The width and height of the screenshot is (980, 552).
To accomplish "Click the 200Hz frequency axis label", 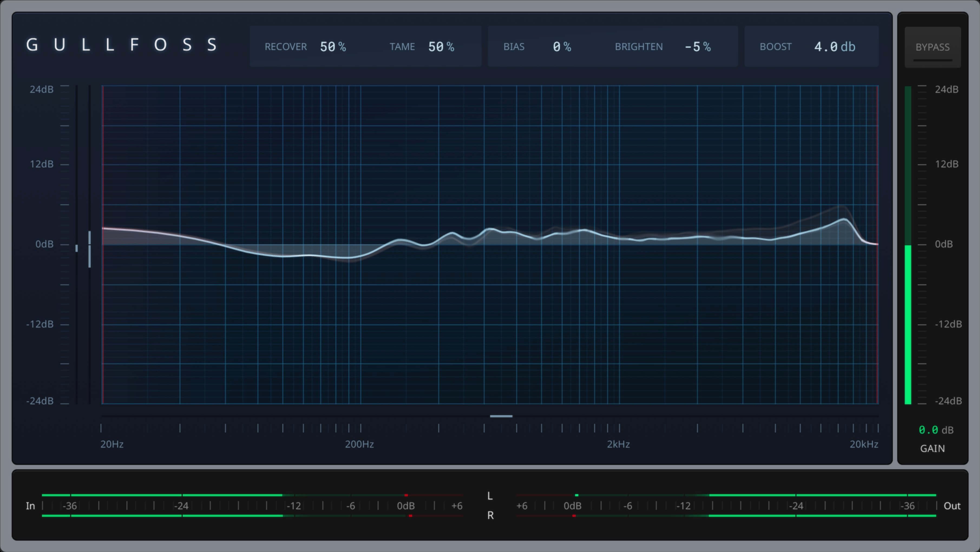I will point(359,444).
